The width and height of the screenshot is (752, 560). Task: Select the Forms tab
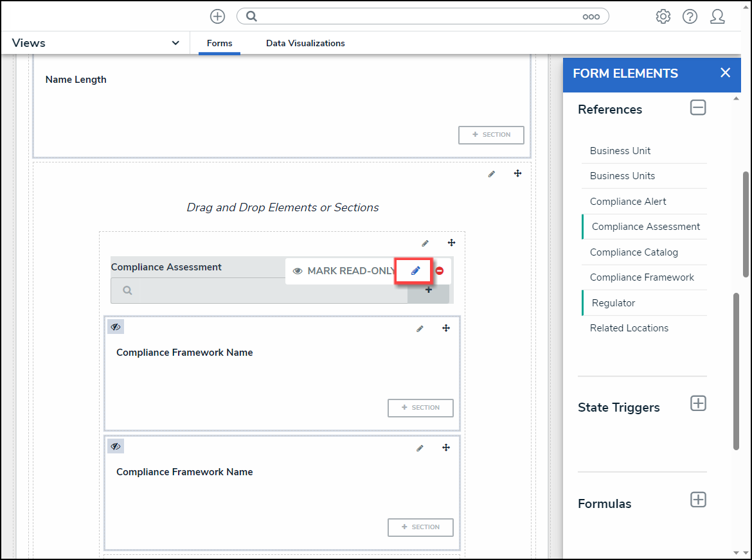219,43
